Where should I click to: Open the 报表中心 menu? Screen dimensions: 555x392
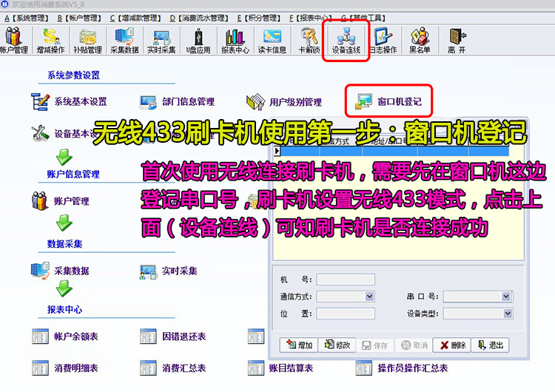[312, 17]
